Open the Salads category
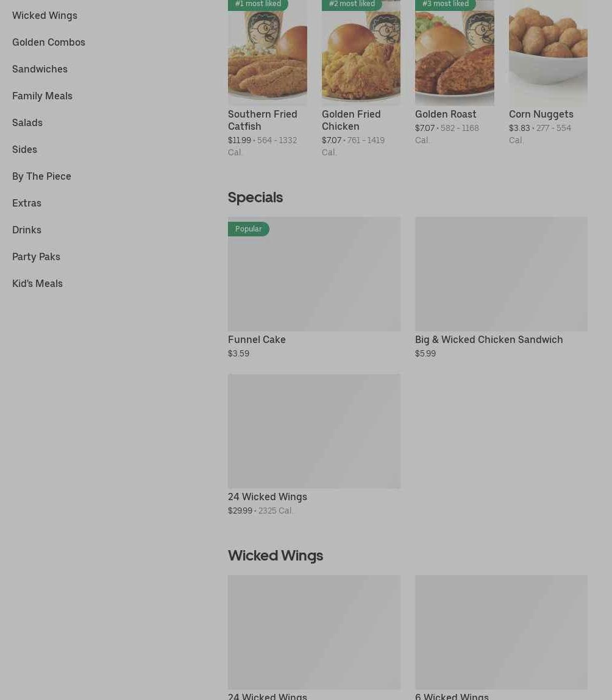Screen dimensions: 612x700 pos(27,122)
